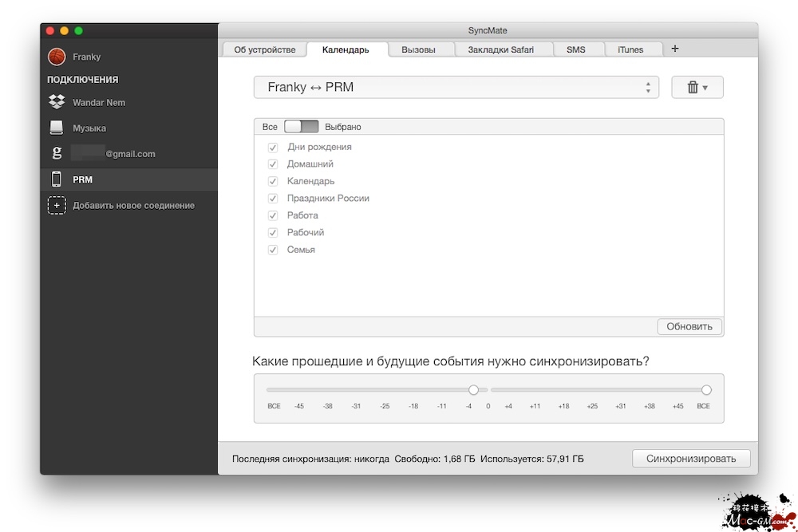This screenshot has height=532, width=798.
Task: Expand the trash button dropdown arrow
Action: click(705, 88)
